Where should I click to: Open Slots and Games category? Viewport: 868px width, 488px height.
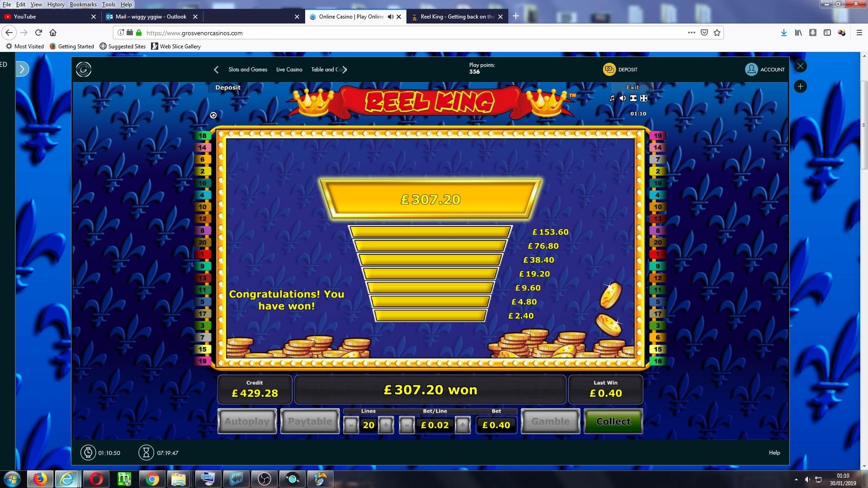click(248, 70)
